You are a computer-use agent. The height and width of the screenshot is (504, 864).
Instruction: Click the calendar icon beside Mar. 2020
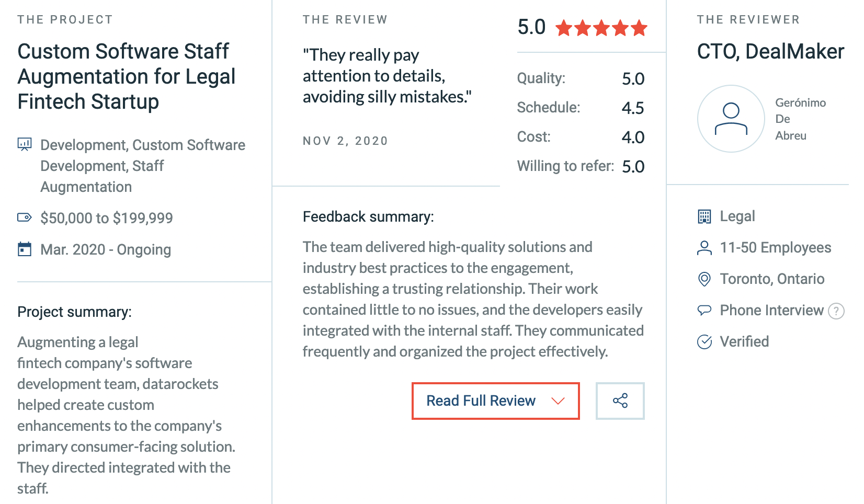pos(25,249)
